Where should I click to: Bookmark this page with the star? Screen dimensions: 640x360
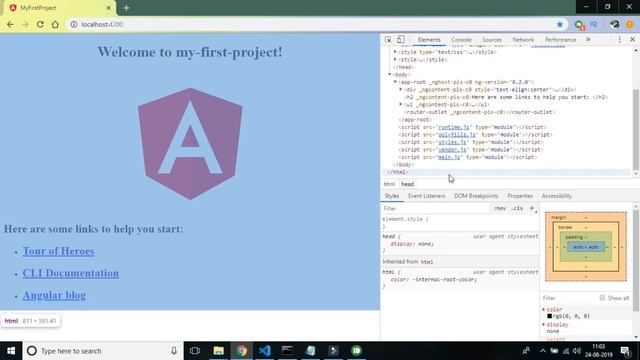560,24
